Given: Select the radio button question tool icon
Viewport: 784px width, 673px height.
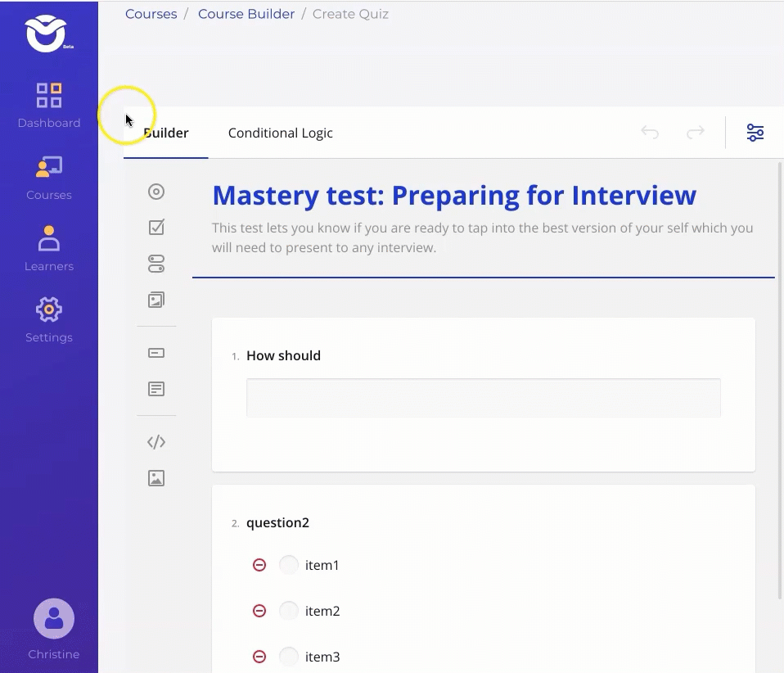Looking at the screenshot, I should (156, 192).
